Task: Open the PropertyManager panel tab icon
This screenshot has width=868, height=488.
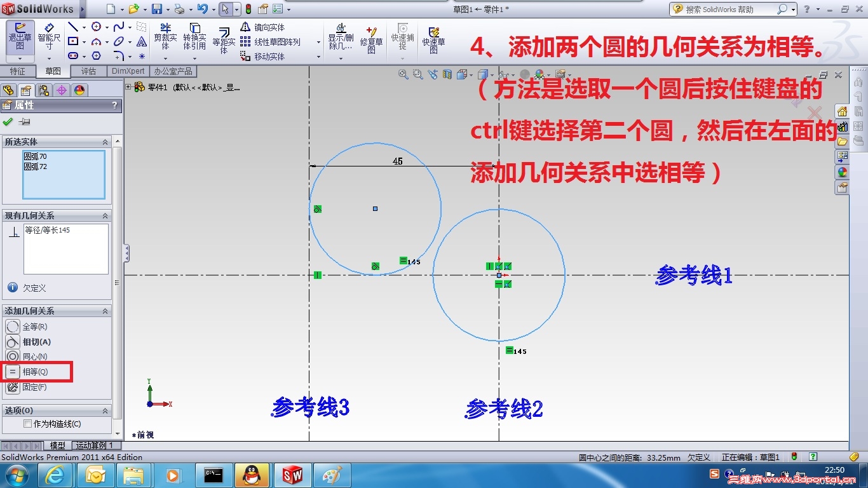Action: tap(26, 90)
